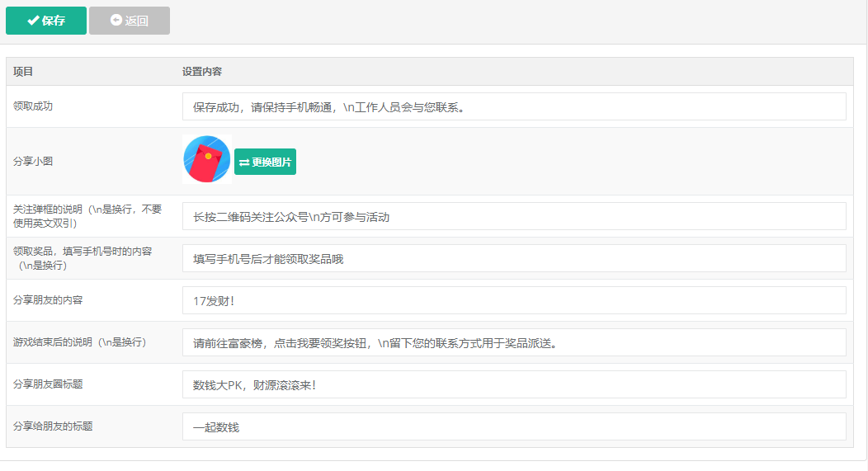Click the 更换图片 change image button

point(265,162)
